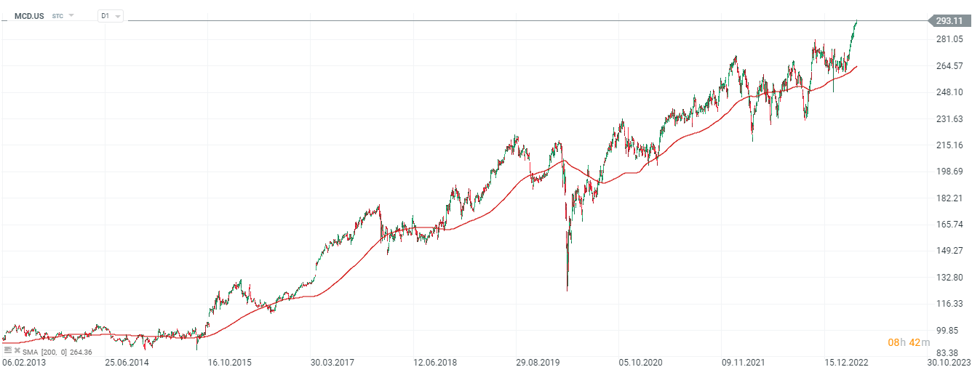Click the 30.03.2017 date label

pos(333,361)
